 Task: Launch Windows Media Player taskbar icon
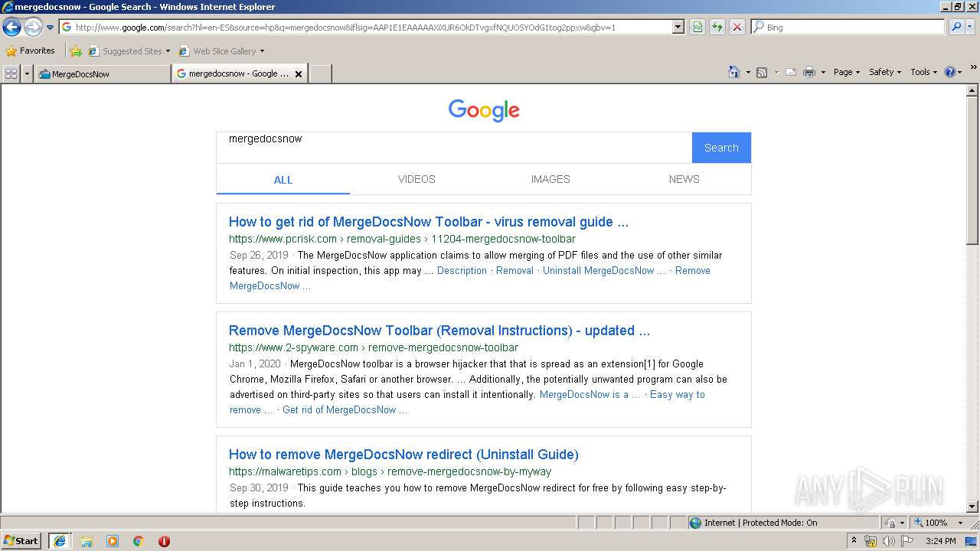(x=113, y=541)
